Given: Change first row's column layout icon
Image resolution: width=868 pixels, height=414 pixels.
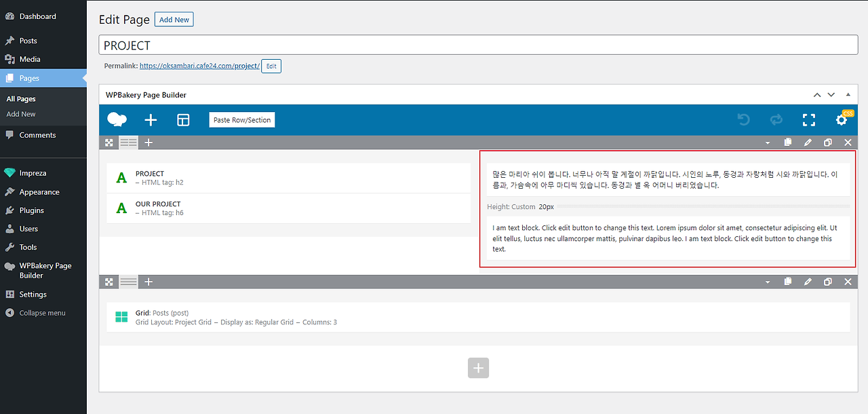Looking at the screenshot, I should [x=129, y=143].
